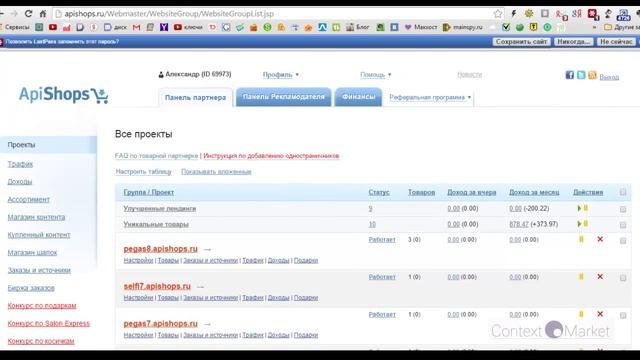The width and height of the screenshot is (640, 360).
Task: Open the Yahoo bookmark icon
Action: click(164, 27)
